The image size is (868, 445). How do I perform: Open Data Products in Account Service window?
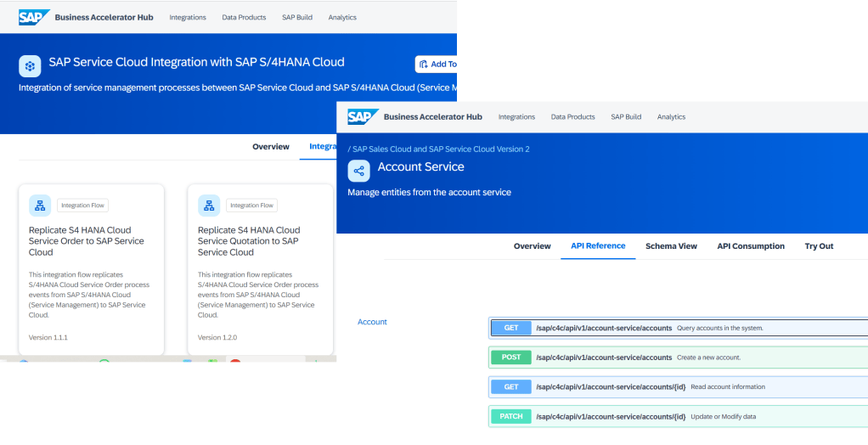point(573,117)
